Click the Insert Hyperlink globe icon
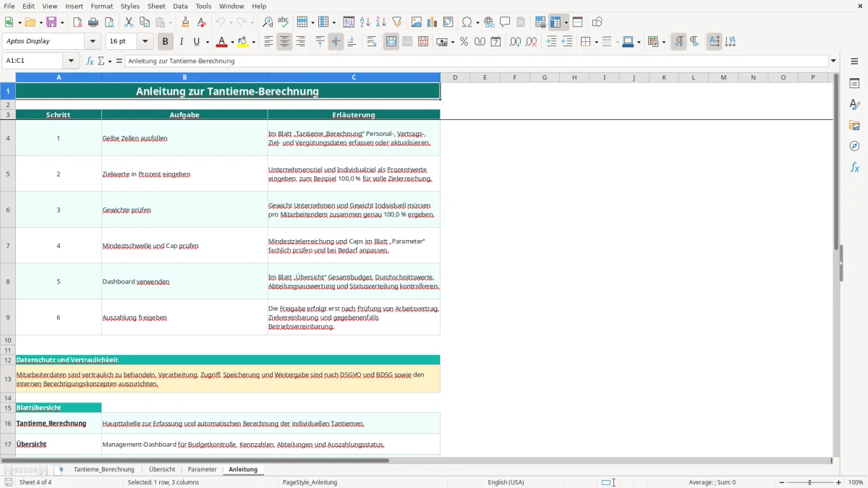The width and height of the screenshot is (868, 488). point(490,22)
